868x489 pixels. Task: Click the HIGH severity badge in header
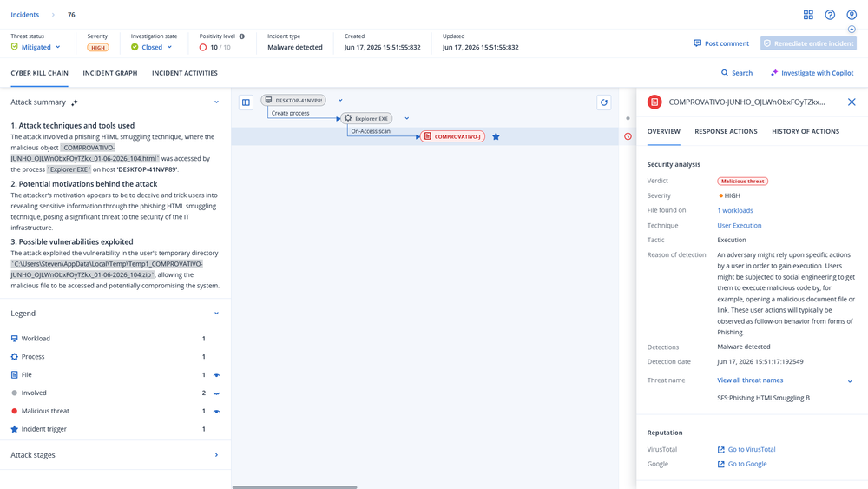(x=98, y=48)
